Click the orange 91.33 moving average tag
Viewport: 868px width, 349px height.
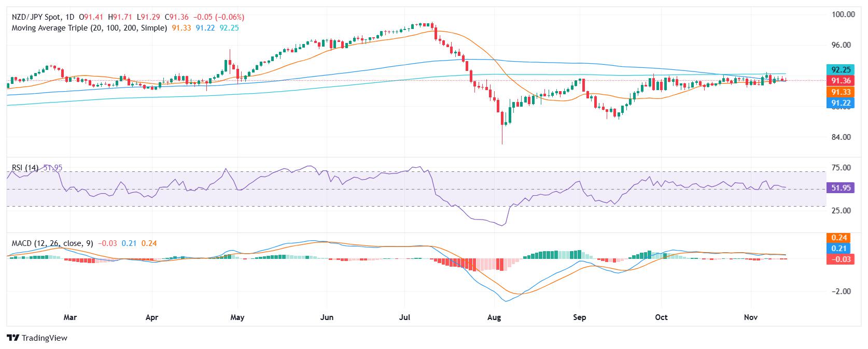pyautogui.click(x=839, y=92)
